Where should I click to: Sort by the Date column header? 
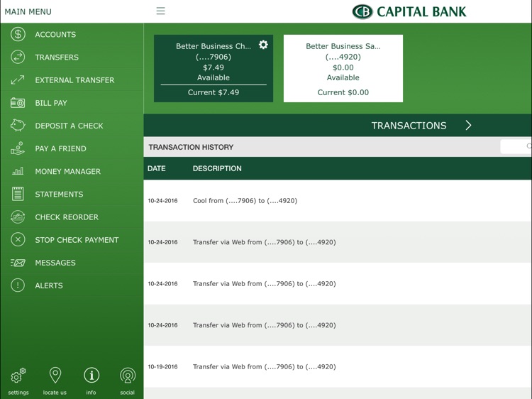[157, 168]
